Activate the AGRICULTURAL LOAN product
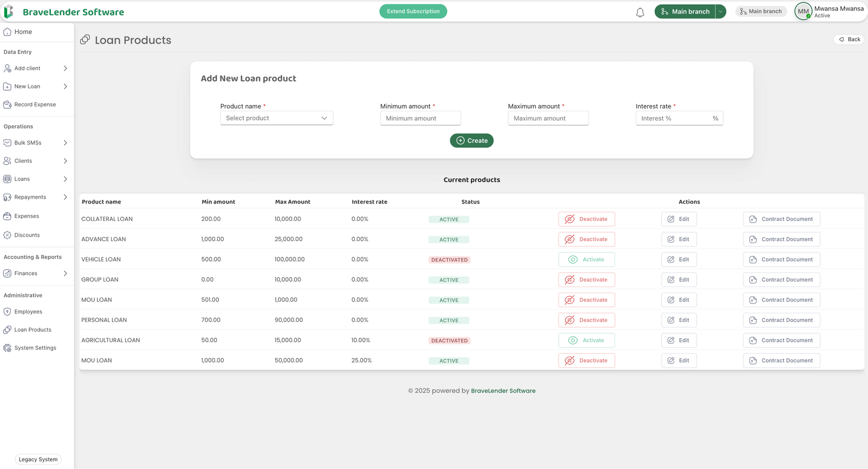The image size is (868, 469). [x=586, y=340]
